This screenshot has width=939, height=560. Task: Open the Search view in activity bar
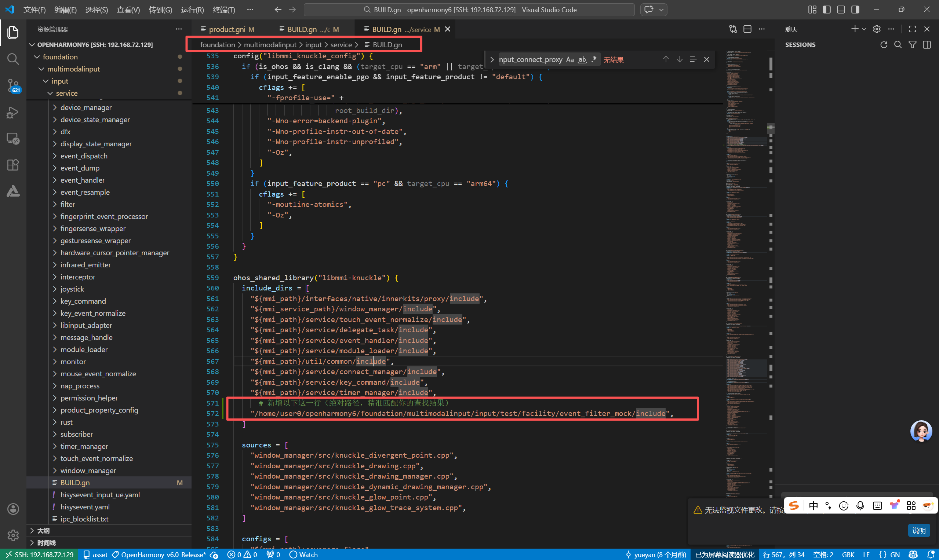[x=13, y=58]
